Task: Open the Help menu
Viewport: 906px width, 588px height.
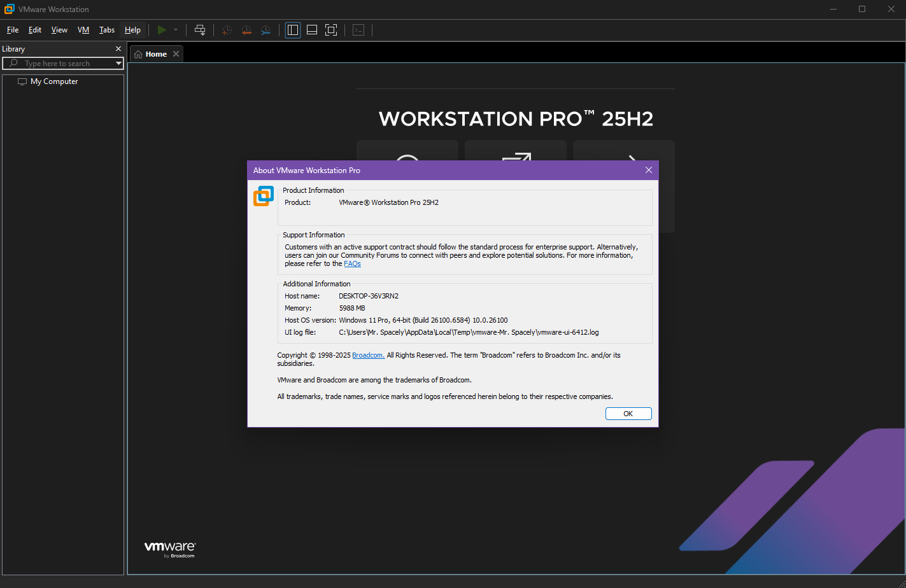Action: 132,30
